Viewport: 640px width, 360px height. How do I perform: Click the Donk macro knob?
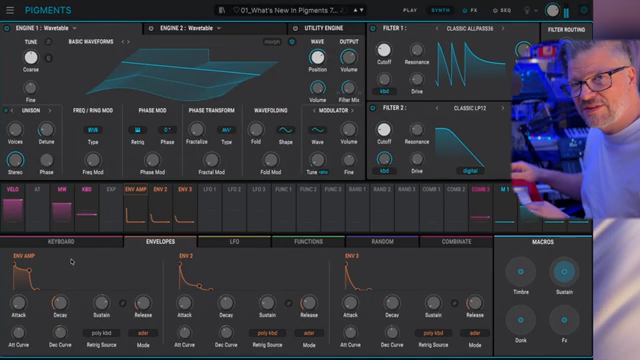(521, 320)
